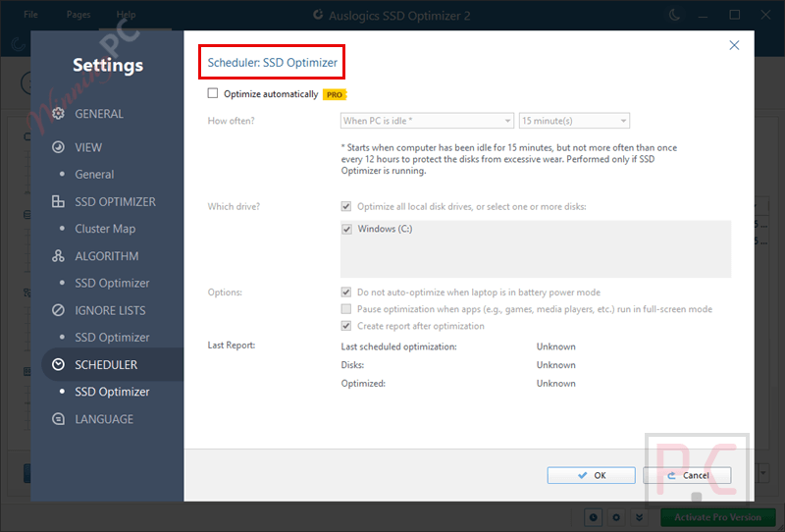
Task: Open the IGNORE LISTS section
Action: tap(110, 310)
